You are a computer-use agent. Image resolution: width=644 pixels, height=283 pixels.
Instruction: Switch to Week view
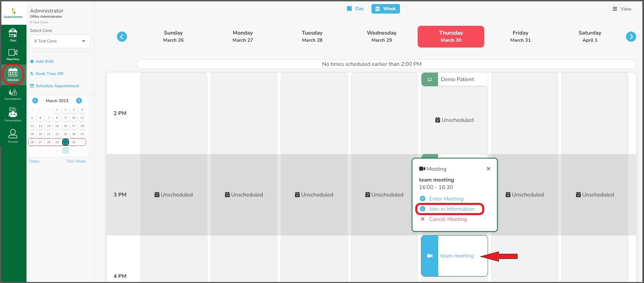[x=385, y=9]
